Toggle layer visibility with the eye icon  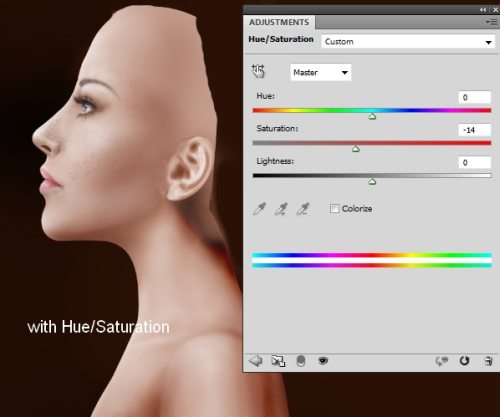coord(323,361)
